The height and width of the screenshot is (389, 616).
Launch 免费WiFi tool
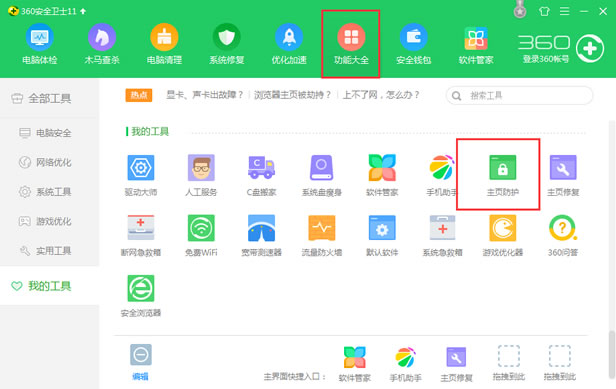tap(201, 235)
